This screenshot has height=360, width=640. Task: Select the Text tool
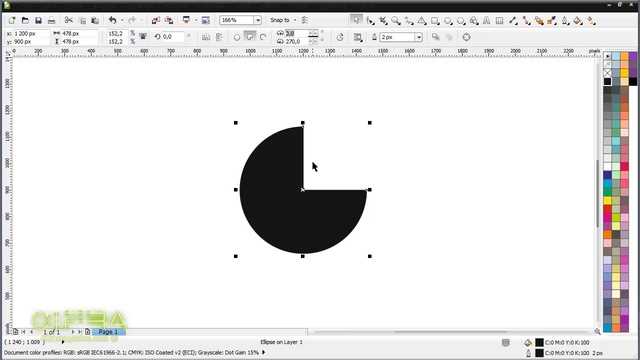pyautogui.click(x=487, y=20)
